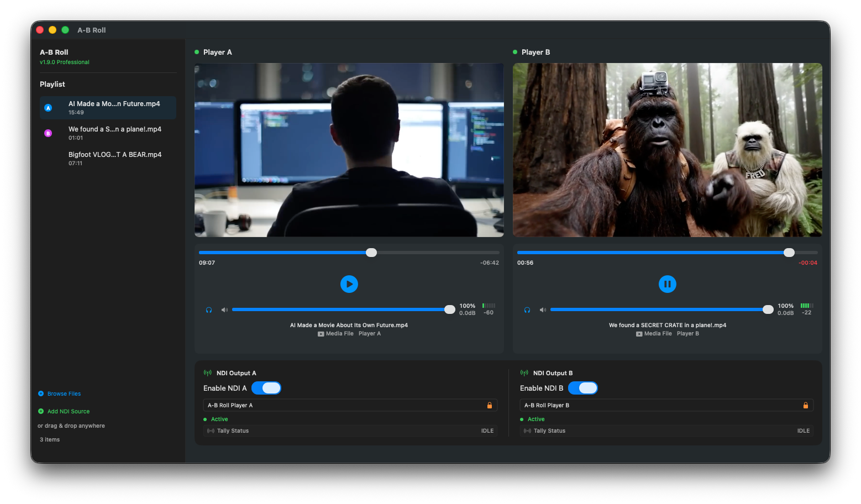Screen dimensions: 861x504
Task: Click the green macOS fullscreen window button
Action: (x=65, y=30)
